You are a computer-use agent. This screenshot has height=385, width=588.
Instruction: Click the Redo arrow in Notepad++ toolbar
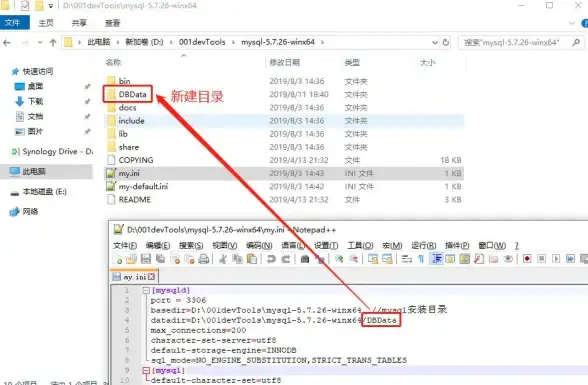pos(285,259)
